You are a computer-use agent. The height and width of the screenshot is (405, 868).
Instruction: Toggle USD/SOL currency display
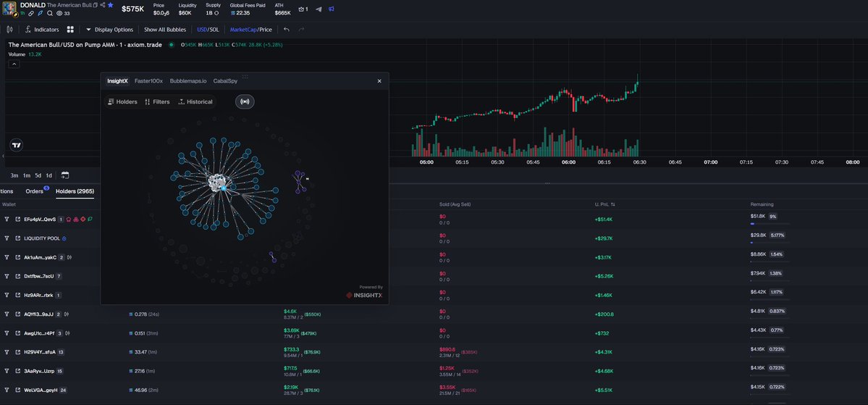click(x=208, y=30)
